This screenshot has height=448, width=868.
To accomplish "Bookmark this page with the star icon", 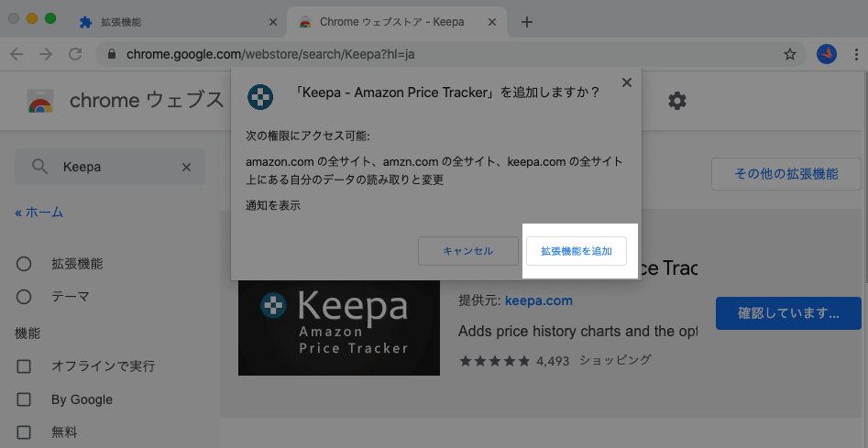I will pyautogui.click(x=790, y=54).
